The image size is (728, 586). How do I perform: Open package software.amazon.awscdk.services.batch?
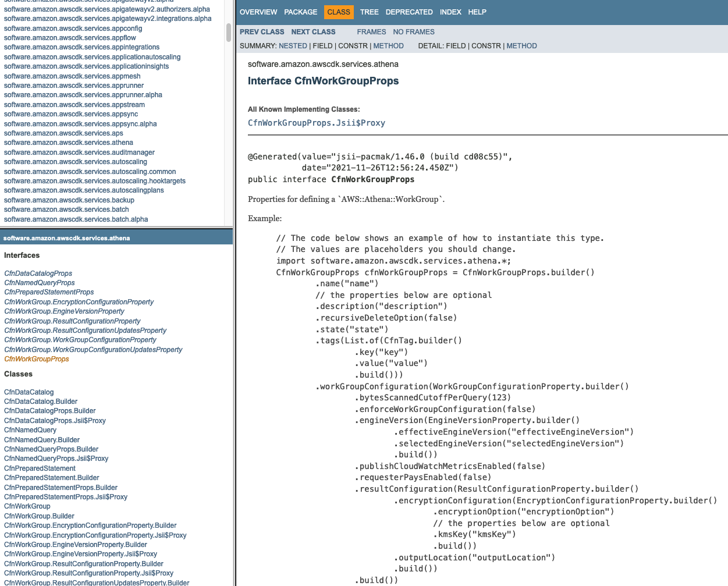pyautogui.click(x=66, y=209)
